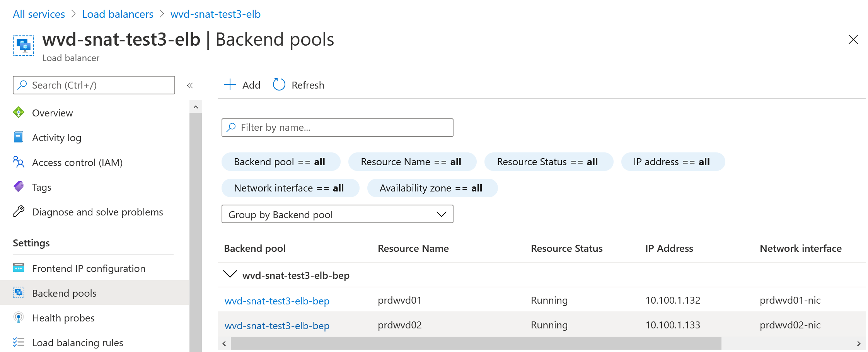This screenshot has height=352, width=868.
Task: Open the IP address == all filter
Action: coord(673,162)
